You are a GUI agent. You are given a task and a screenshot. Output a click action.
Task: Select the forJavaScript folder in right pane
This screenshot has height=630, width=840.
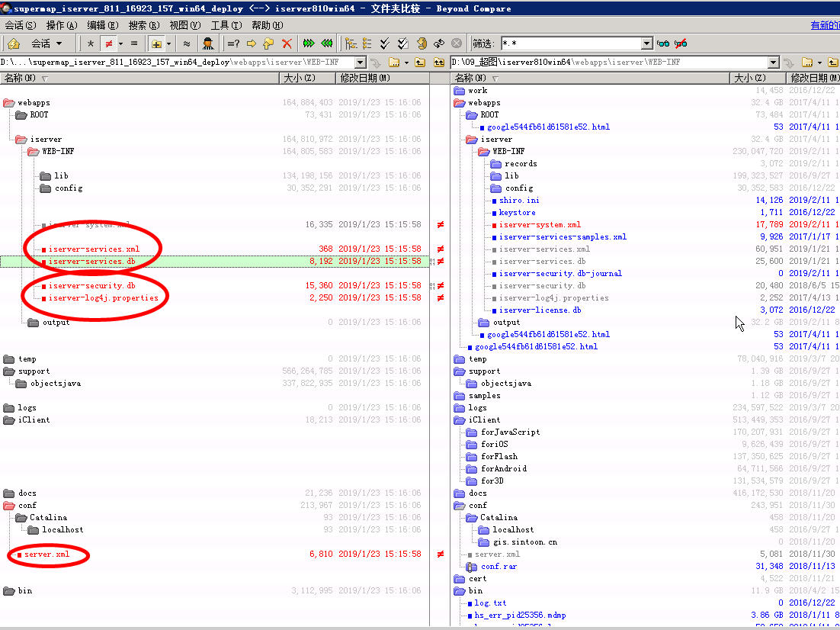tap(510, 432)
